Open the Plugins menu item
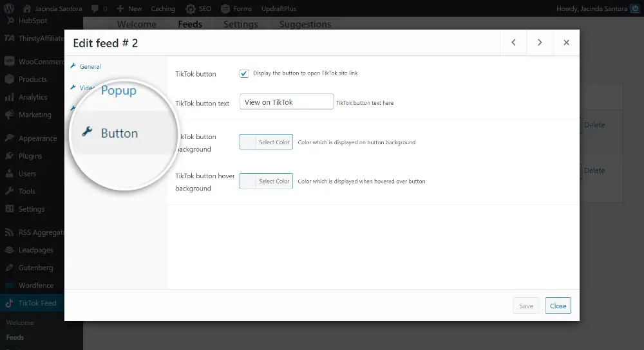The image size is (644, 350). (x=30, y=156)
